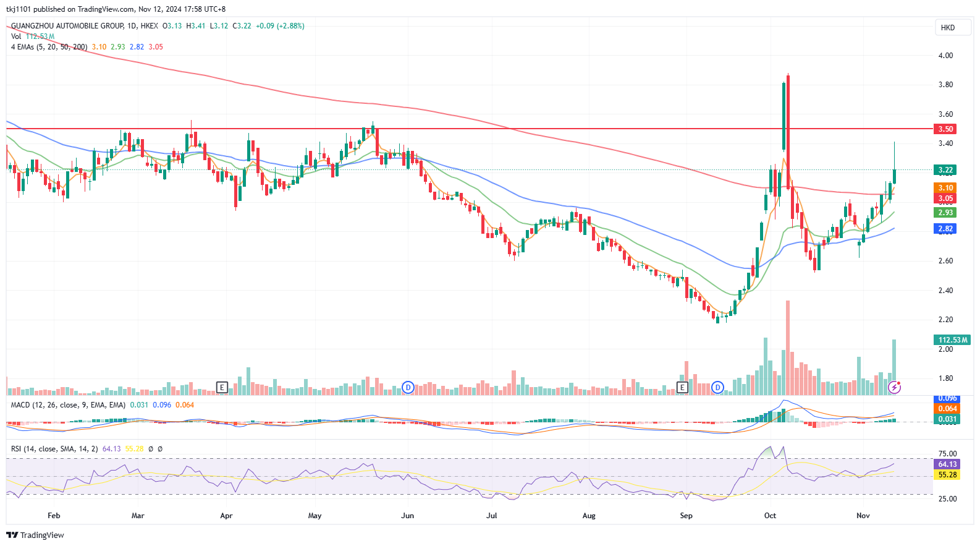Image resolution: width=980 pixels, height=546 pixels.
Task: Click the dividend D marker near June
Action: point(408,388)
